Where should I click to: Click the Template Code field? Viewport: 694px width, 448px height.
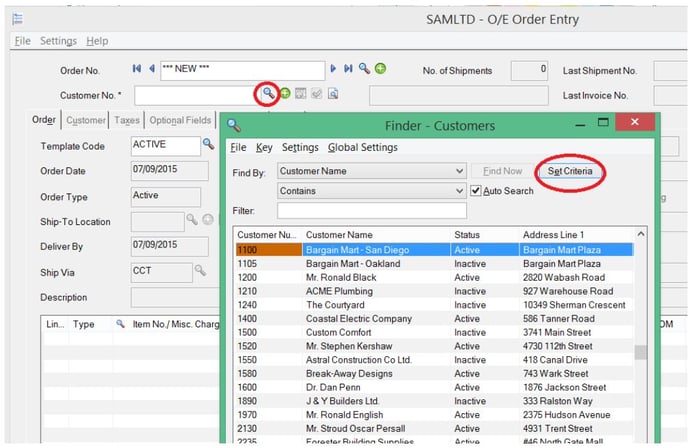(x=166, y=146)
